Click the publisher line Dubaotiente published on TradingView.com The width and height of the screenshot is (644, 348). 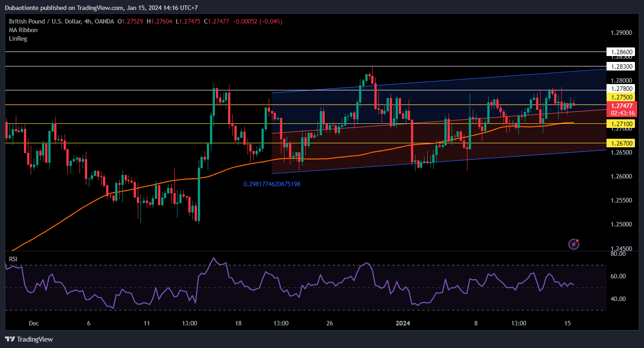pyautogui.click(x=101, y=8)
